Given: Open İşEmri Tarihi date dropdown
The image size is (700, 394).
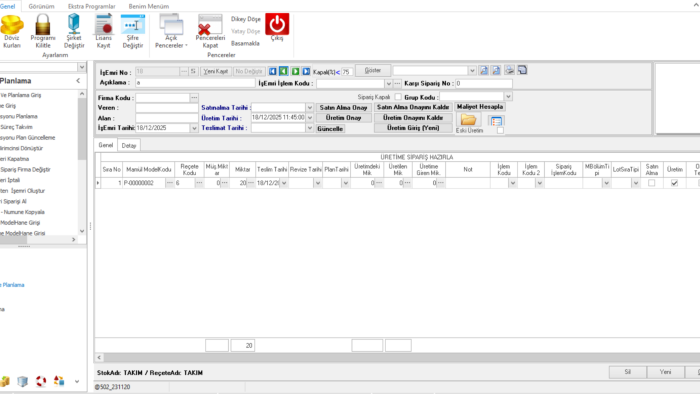Looking at the screenshot, I should click(194, 128).
